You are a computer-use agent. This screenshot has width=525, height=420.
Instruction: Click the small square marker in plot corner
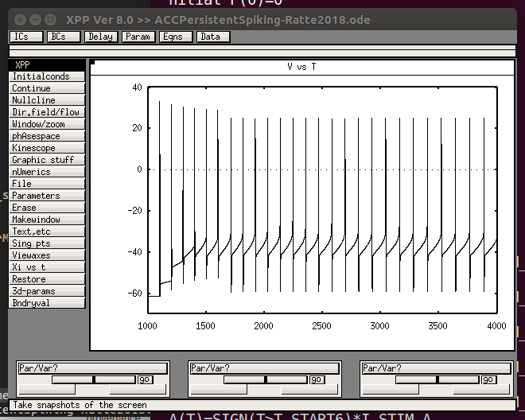[93, 62]
